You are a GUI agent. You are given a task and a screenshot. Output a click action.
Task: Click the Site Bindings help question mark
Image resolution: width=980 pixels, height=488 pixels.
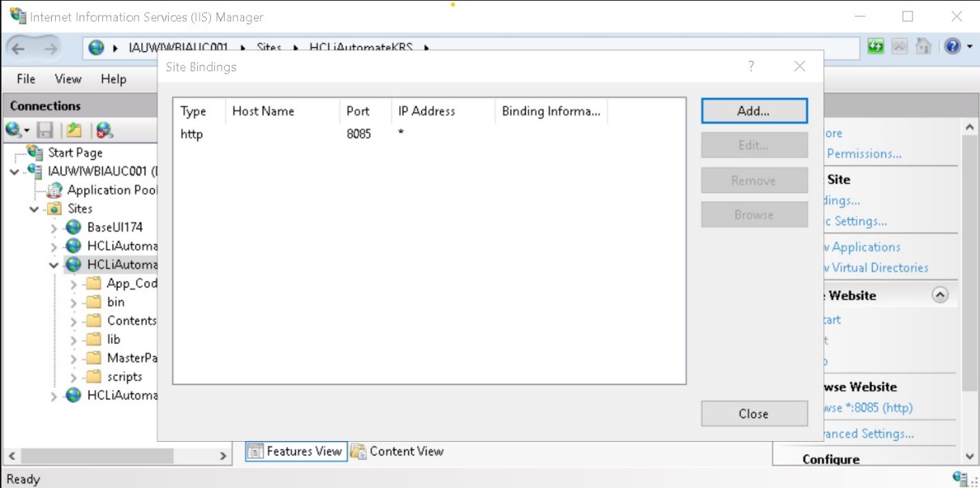751,66
